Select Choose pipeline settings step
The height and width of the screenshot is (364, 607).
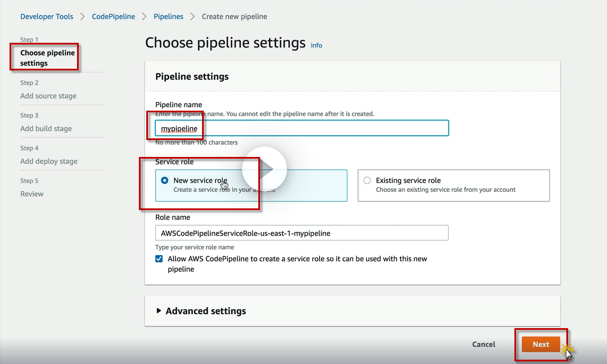click(x=47, y=58)
